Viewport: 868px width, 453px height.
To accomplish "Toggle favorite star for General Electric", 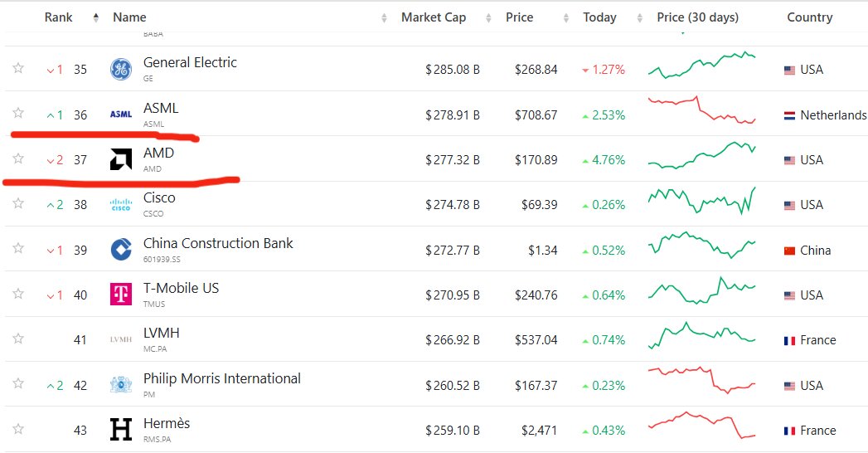I will (x=18, y=69).
